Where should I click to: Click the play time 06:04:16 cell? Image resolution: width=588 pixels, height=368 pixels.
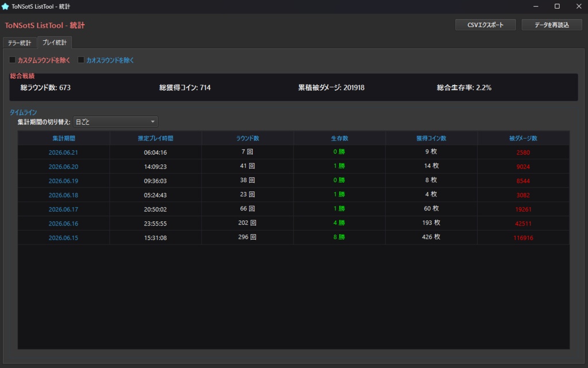pyautogui.click(x=155, y=152)
